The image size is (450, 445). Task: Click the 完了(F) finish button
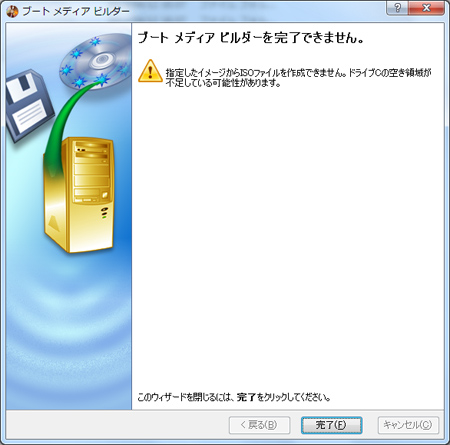click(x=331, y=425)
